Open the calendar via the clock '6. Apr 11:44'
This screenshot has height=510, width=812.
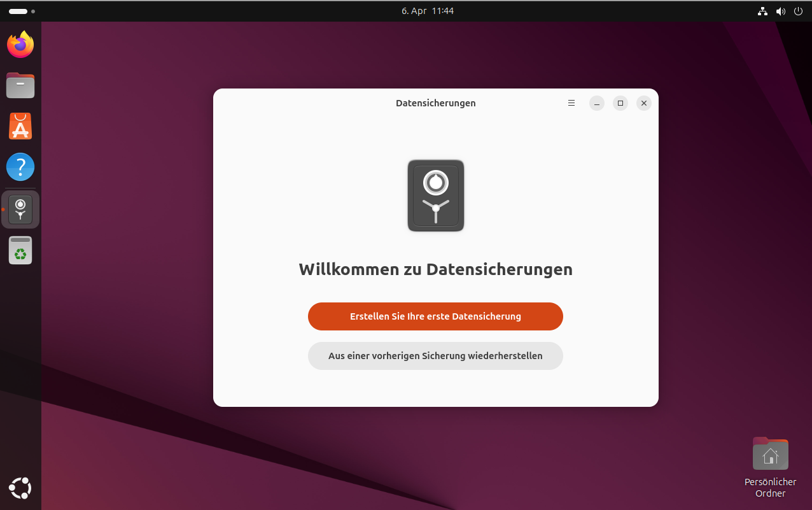[427, 11]
